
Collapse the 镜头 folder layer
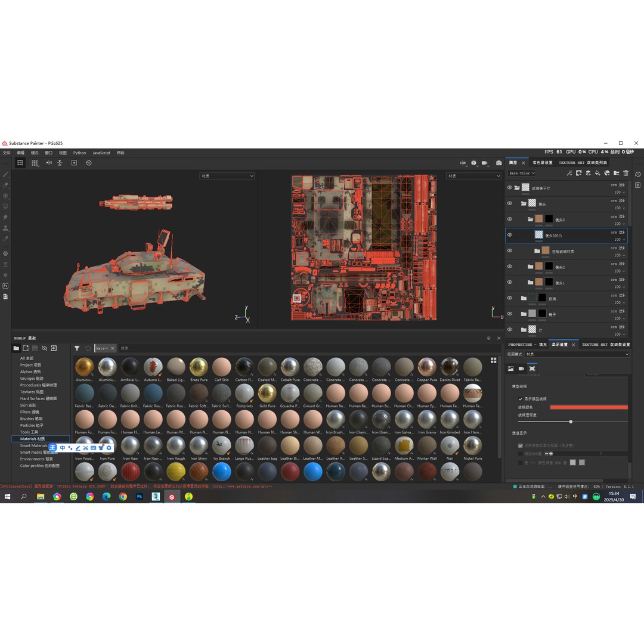click(524, 203)
